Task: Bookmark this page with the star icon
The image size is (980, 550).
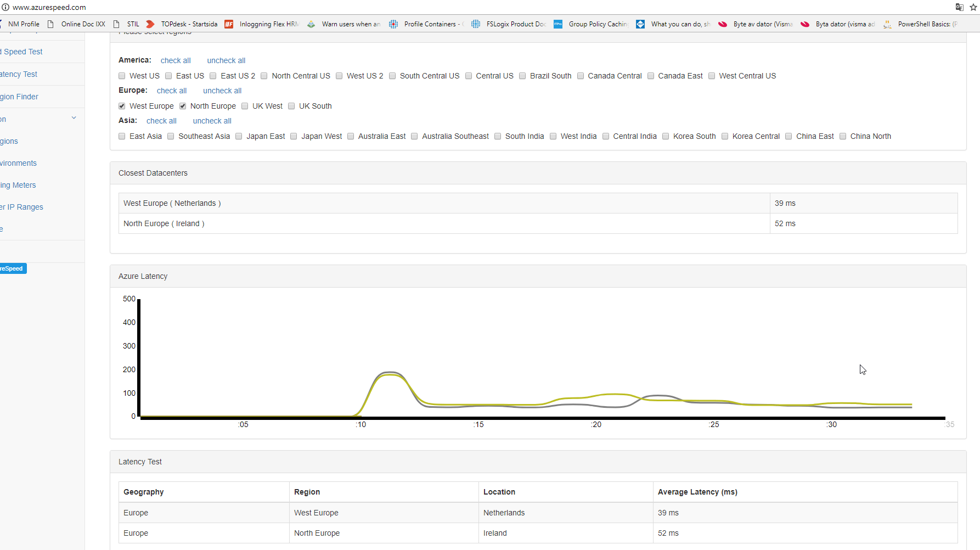Action: pos(973,7)
